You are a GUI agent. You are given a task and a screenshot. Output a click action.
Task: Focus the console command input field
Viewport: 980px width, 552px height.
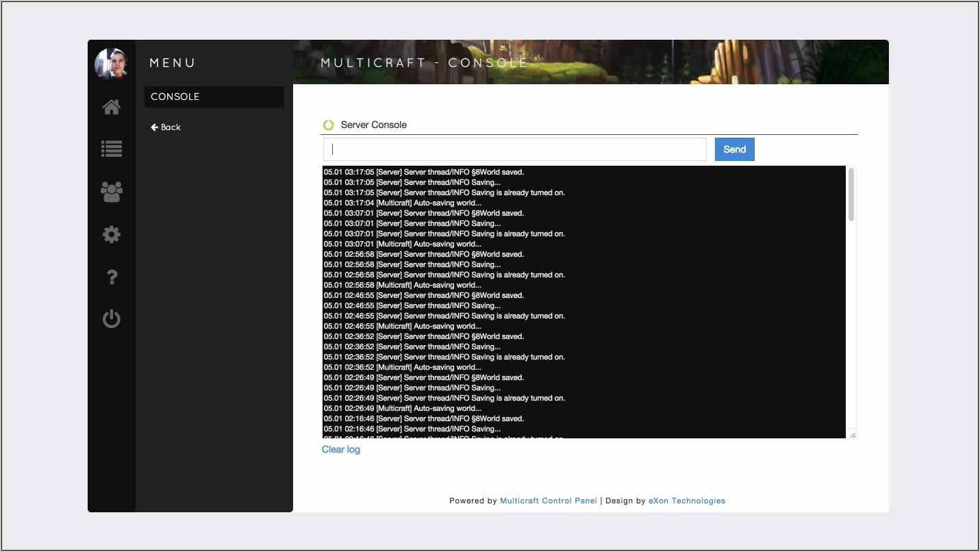pyautogui.click(x=514, y=149)
